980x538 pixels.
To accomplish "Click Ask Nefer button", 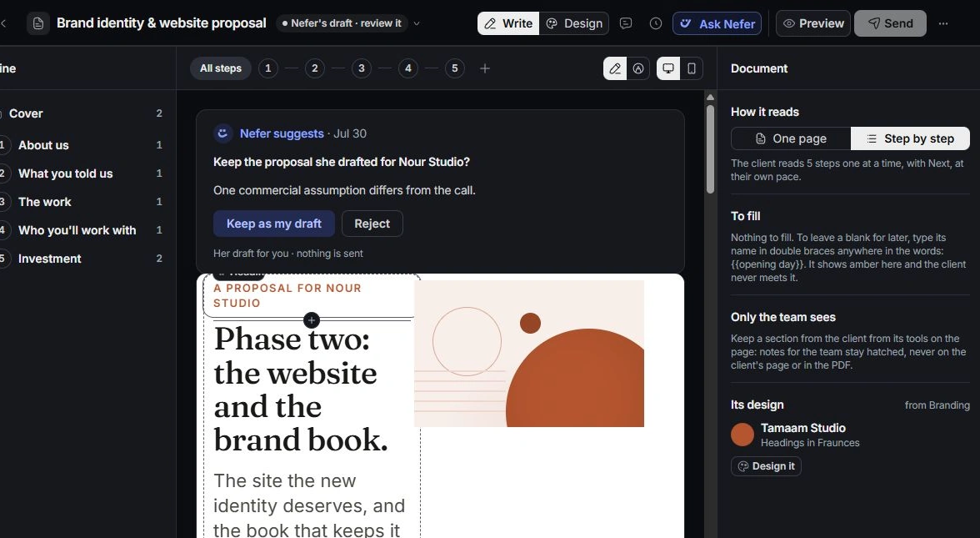I will 717,23.
